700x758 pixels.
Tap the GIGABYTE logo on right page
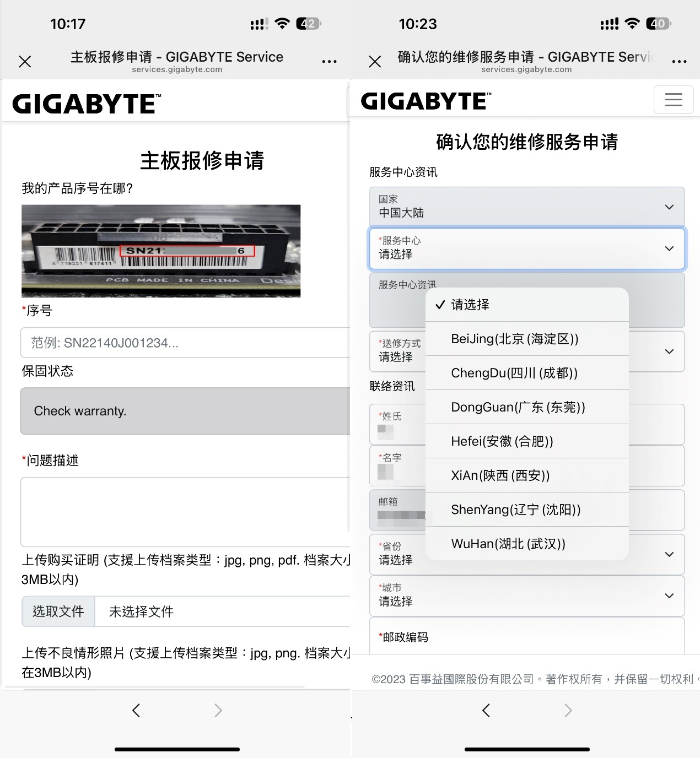426,101
